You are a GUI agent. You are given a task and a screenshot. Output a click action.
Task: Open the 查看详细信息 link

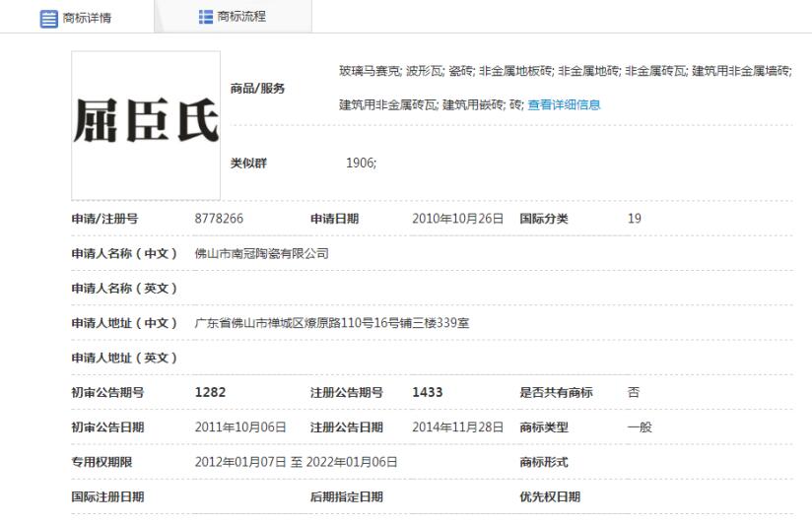[564, 104]
